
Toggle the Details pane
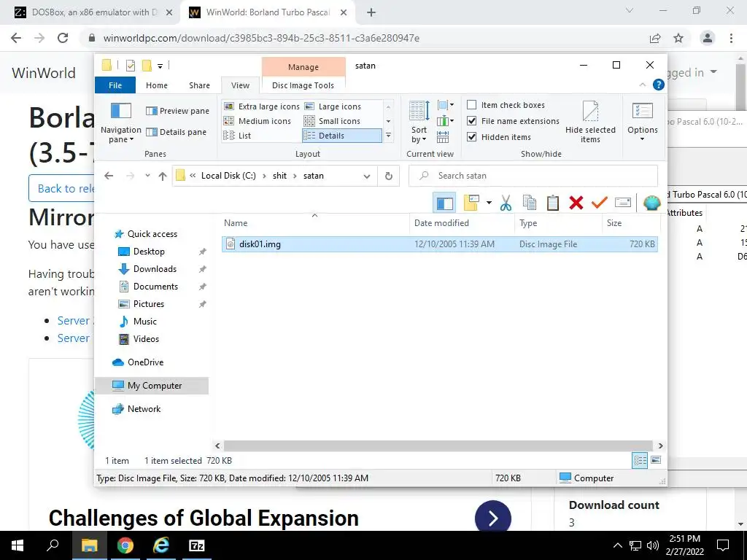(176, 132)
